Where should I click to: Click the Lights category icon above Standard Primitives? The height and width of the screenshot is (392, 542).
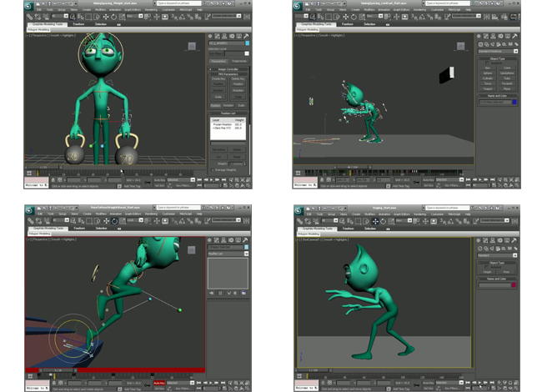[493, 44]
